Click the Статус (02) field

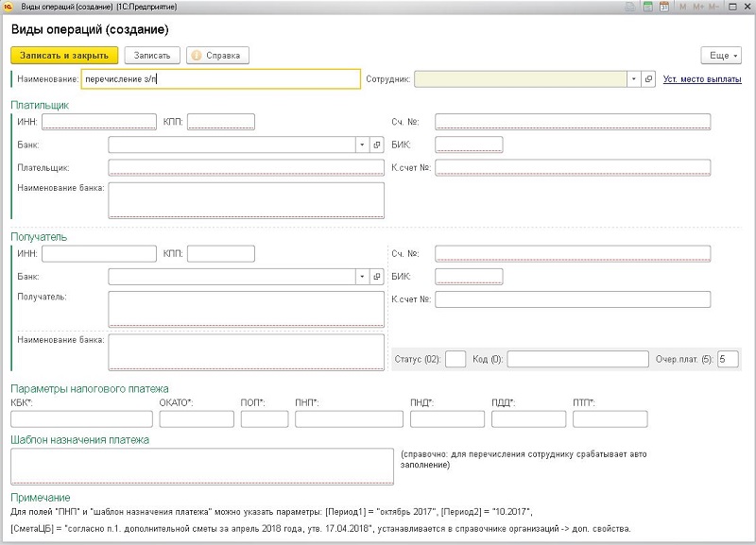tap(455, 359)
